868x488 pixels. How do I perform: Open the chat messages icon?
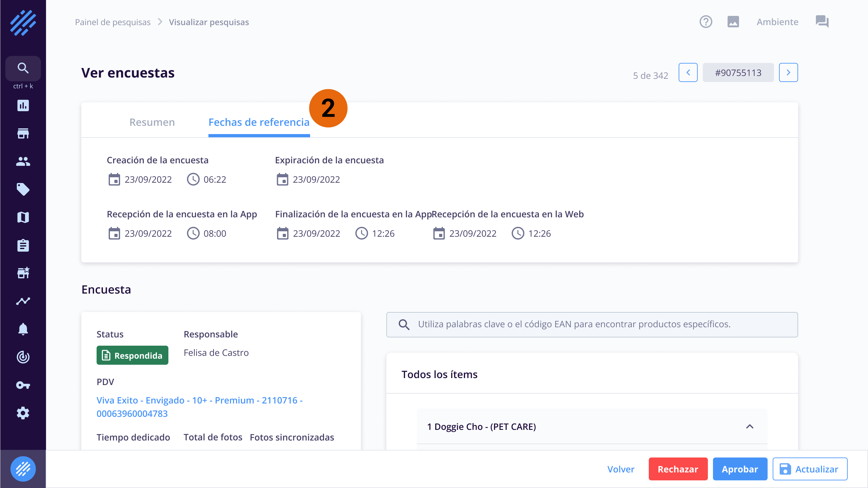point(822,22)
